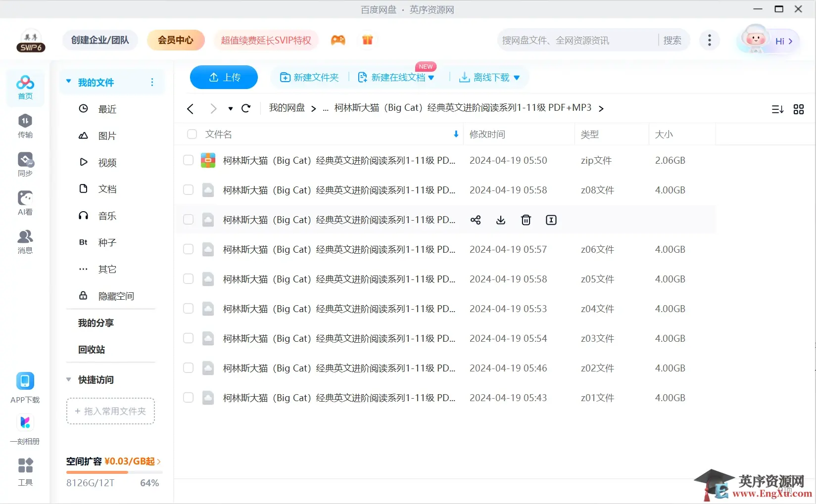Image resolution: width=816 pixels, height=504 pixels.
Task: Collapse the 快捷访问 section arrow
Action: [x=69, y=380]
